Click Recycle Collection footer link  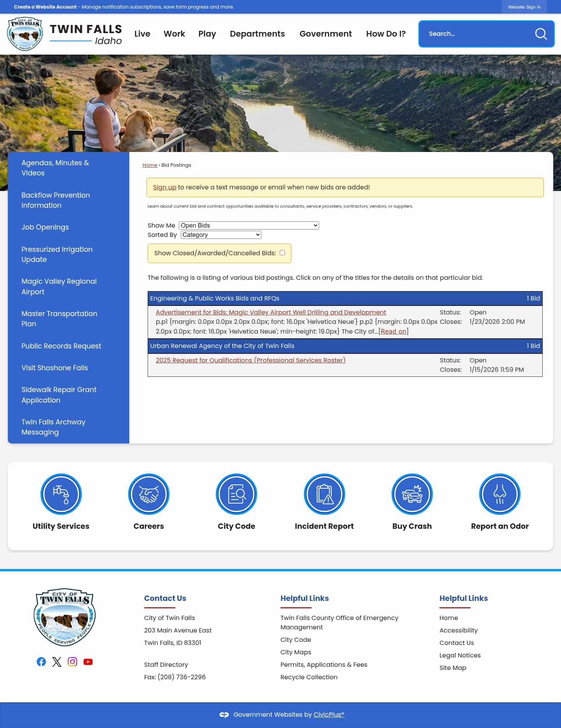309,677
